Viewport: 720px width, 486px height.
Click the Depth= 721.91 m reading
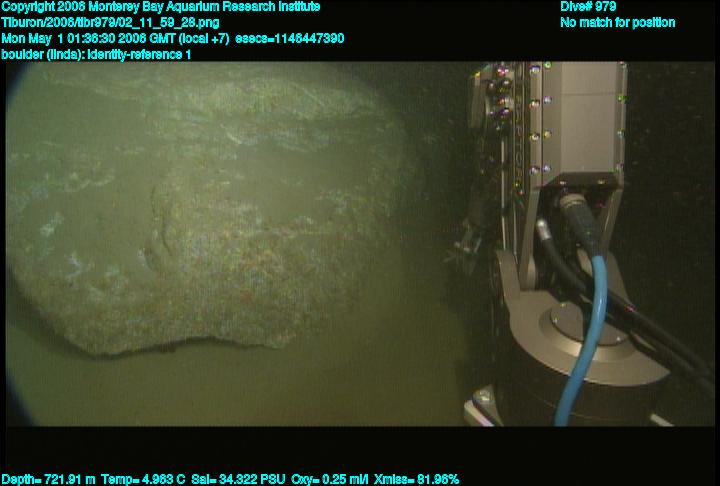[x=48, y=480]
